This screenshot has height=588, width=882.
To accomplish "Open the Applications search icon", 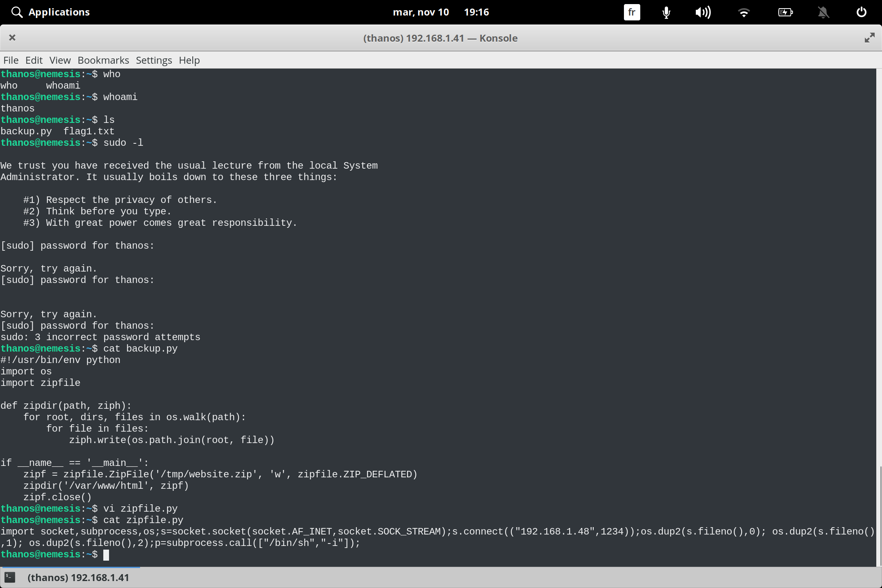I will coord(17,12).
